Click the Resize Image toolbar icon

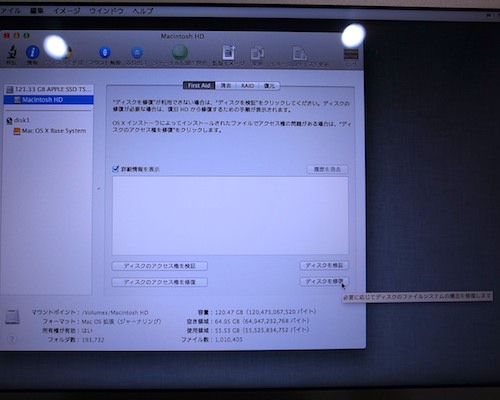click(x=299, y=53)
